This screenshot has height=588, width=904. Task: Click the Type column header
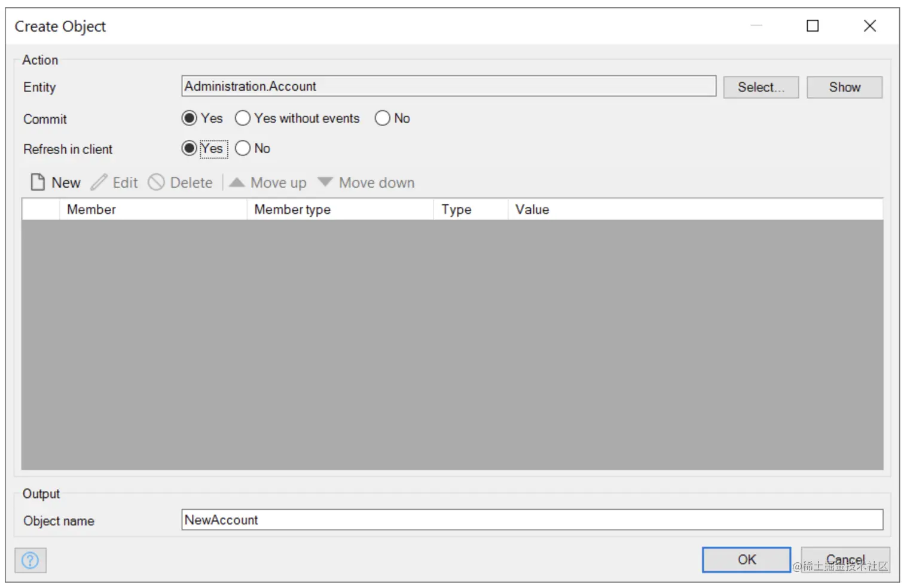471,210
